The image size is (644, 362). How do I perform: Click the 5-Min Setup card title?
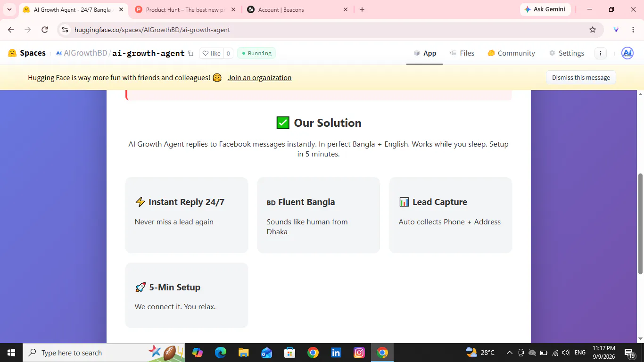167,288
